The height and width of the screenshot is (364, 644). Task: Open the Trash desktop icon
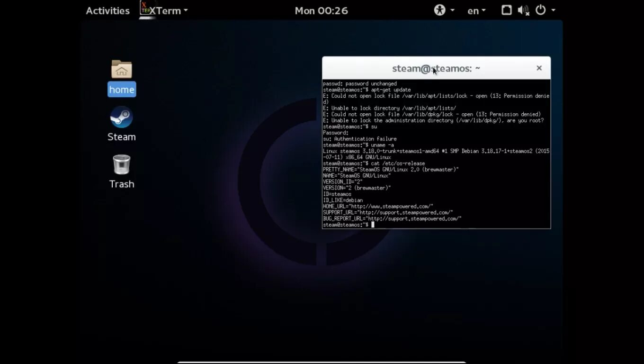(x=122, y=164)
